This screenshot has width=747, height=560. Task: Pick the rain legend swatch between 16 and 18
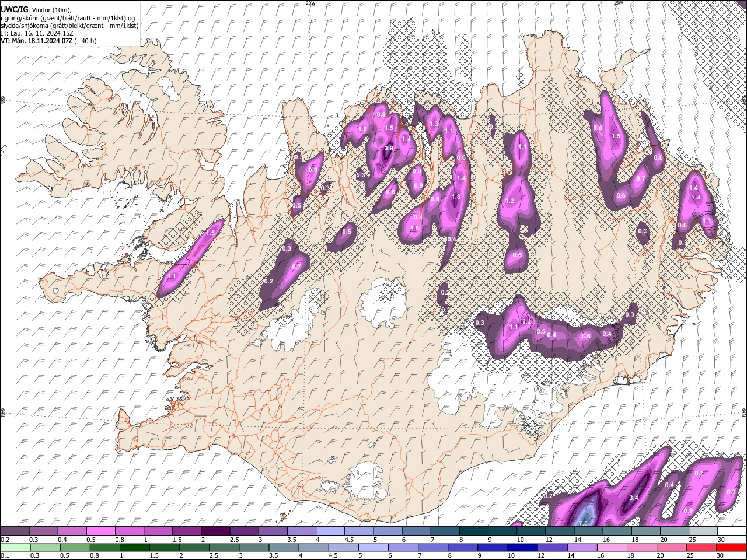[613, 547]
